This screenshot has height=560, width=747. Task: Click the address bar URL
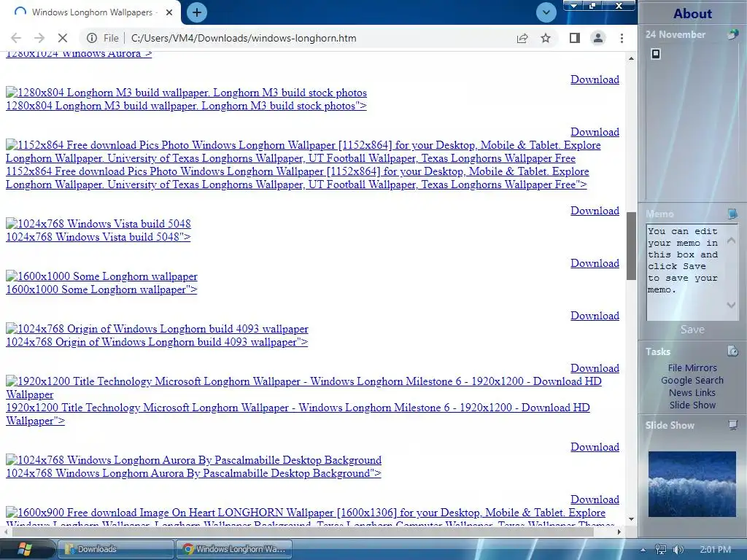(x=244, y=38)
